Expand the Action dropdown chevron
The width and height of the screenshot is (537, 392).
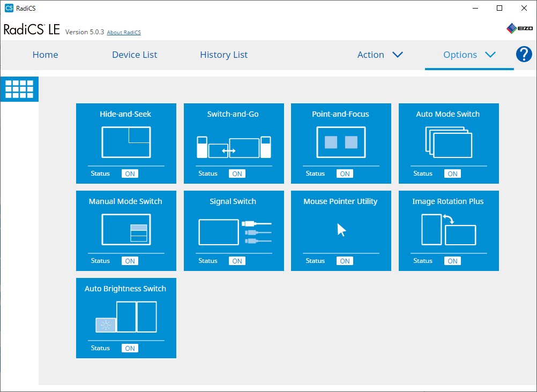coord(397,55)
